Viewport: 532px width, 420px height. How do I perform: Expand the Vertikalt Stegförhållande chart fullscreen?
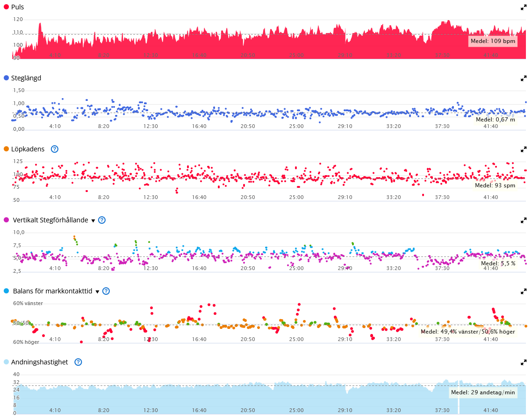click(524, 221)
